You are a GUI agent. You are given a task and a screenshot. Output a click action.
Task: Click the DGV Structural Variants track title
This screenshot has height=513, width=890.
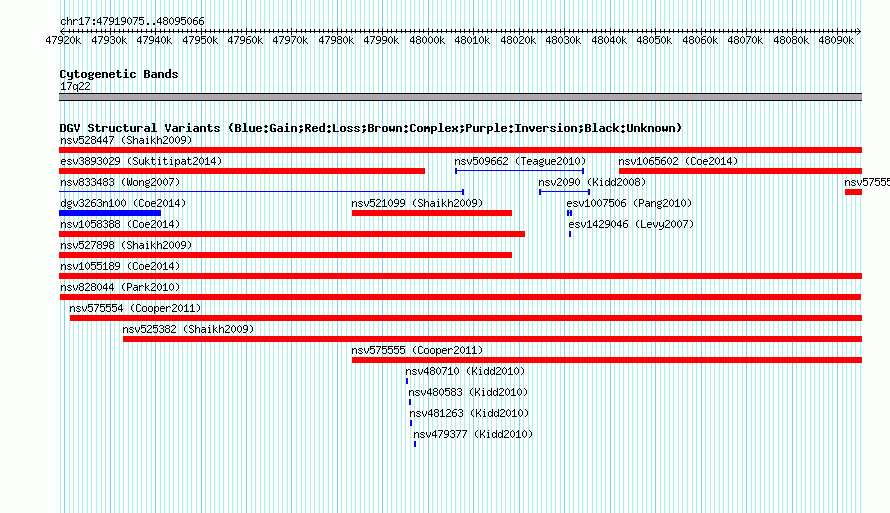(370, 128)
